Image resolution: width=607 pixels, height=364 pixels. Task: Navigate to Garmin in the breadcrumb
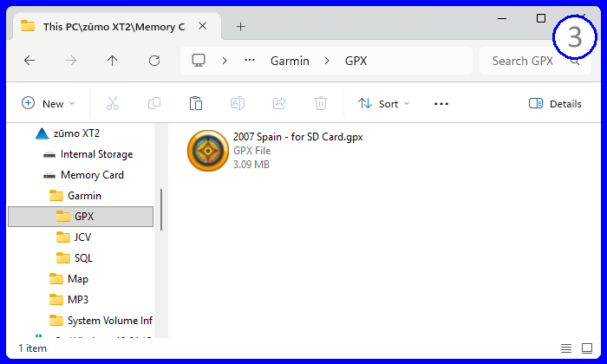coord(290,61)
